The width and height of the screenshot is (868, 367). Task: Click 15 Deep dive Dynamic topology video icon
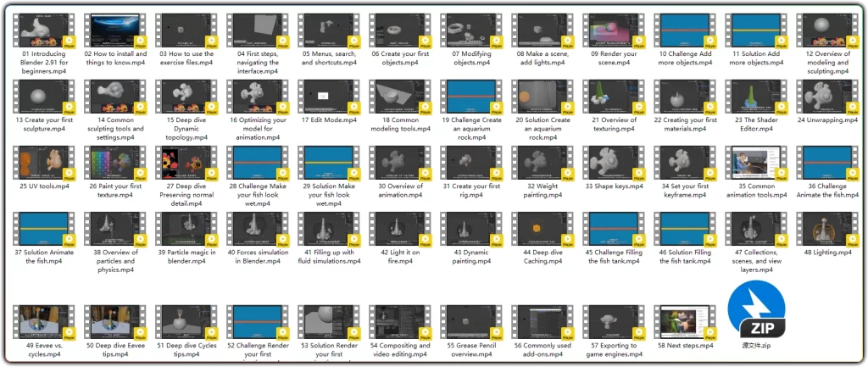point(186,97)
